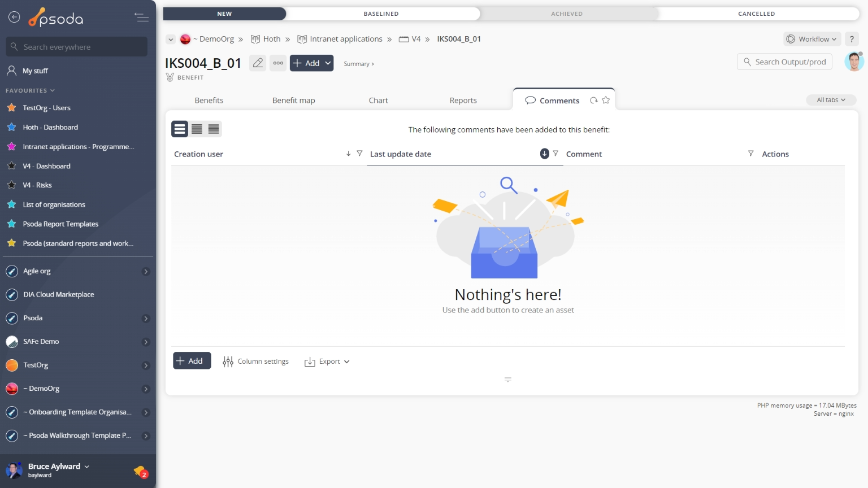Click the star icon beside V4 - Risks
Screen dimensions: 868x488
(x=11, y=185)
